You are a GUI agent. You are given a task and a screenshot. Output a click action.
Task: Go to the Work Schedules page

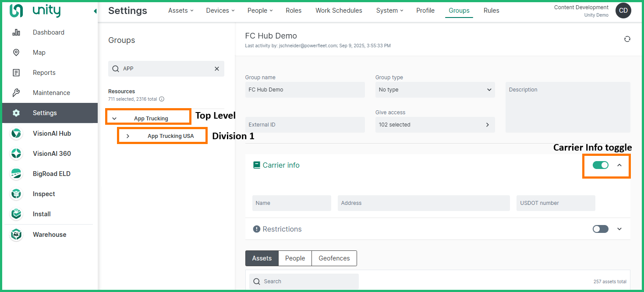click(339, 11)
